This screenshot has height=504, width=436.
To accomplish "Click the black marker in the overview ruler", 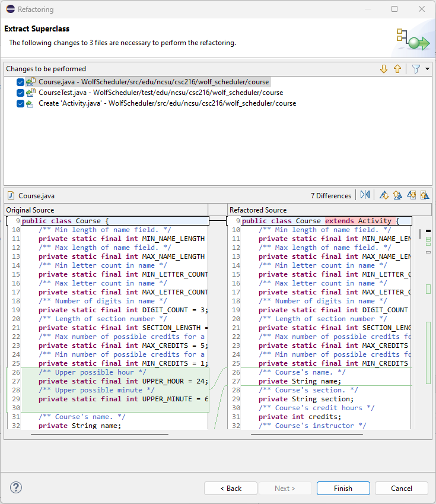I will 428,231.
